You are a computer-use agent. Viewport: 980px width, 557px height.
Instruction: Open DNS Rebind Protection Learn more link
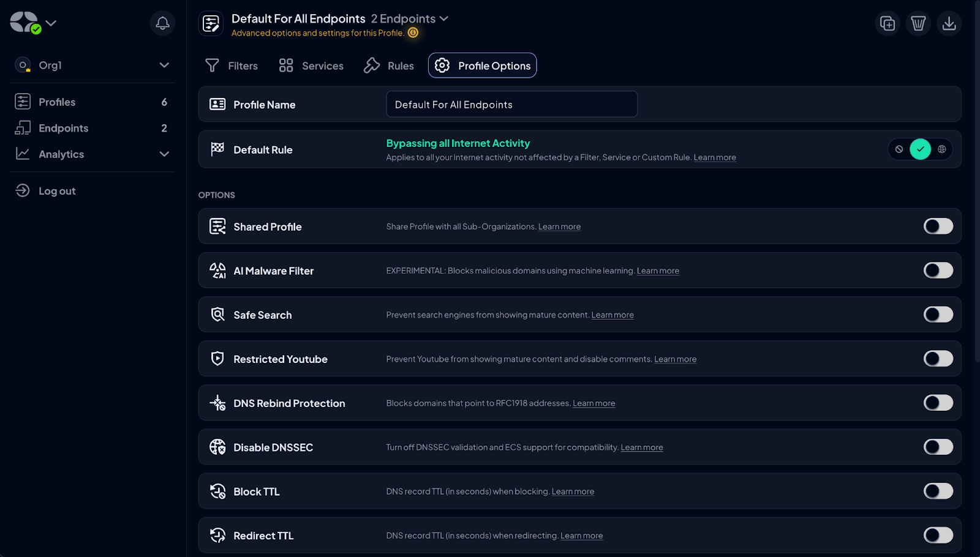click(x=594, y=403)
